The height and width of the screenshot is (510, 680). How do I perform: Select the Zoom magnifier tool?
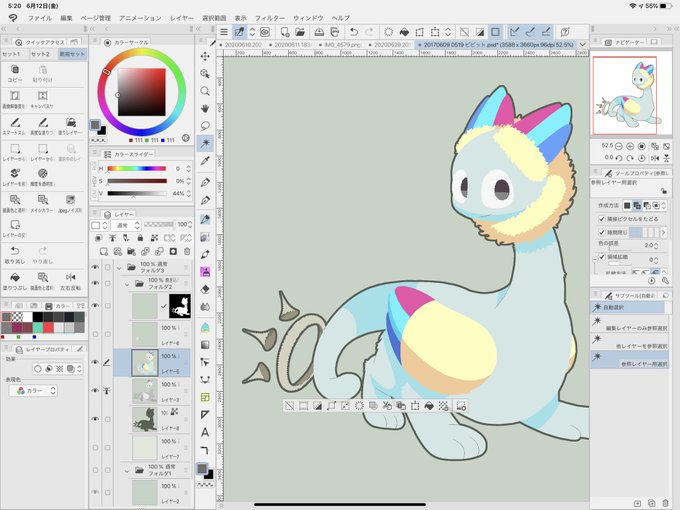[x=205, y=91]
